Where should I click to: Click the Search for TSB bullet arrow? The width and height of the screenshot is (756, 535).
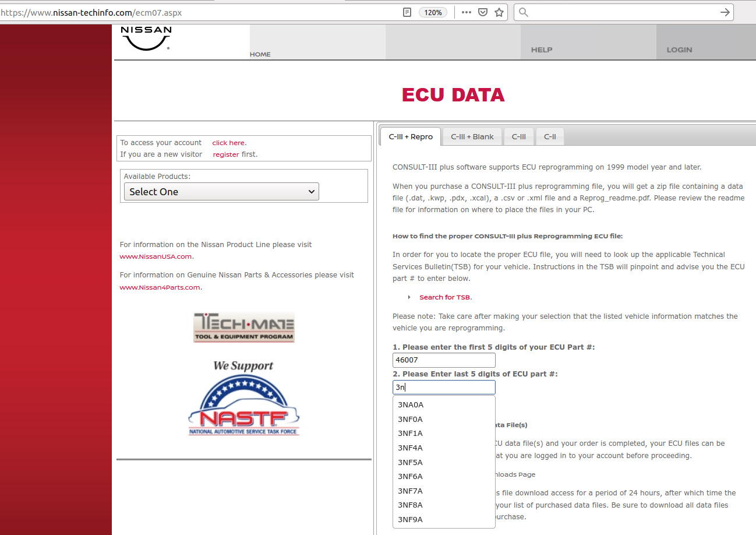[x=409, y=297]
